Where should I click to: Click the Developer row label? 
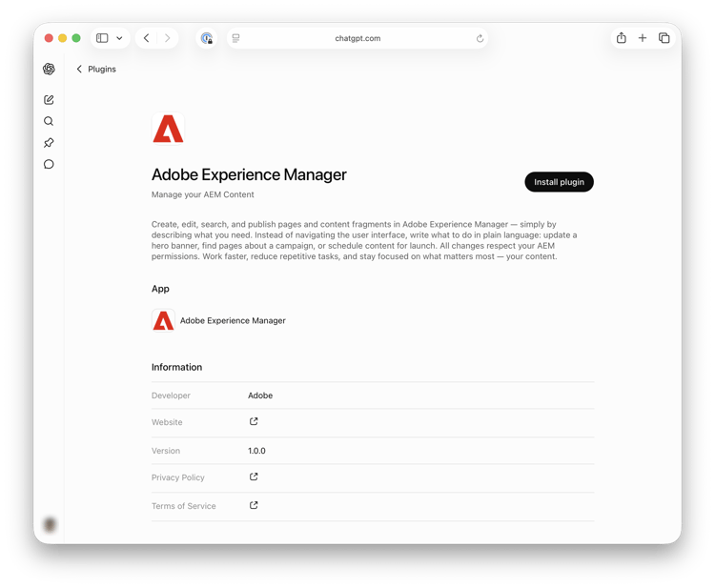[x=171, y=395]
